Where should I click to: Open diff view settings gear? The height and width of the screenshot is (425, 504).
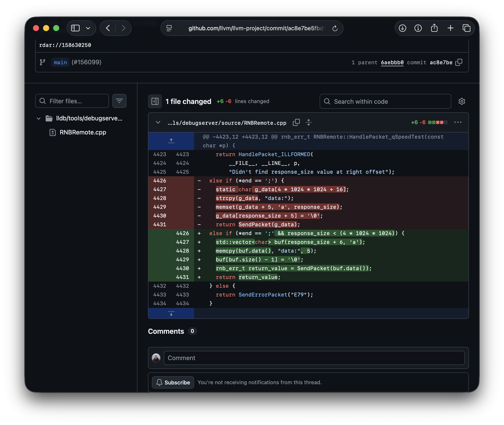[x=462, y=102]
